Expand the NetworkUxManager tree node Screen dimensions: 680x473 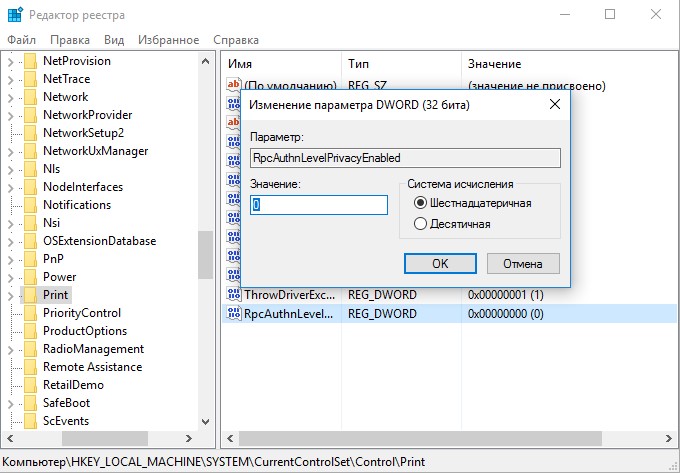11,152
